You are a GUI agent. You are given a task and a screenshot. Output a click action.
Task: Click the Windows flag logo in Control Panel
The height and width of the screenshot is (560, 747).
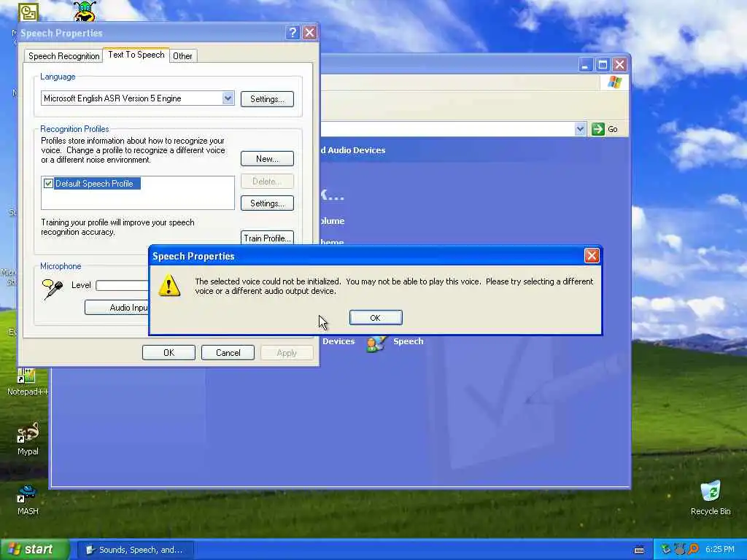(614, 82)
